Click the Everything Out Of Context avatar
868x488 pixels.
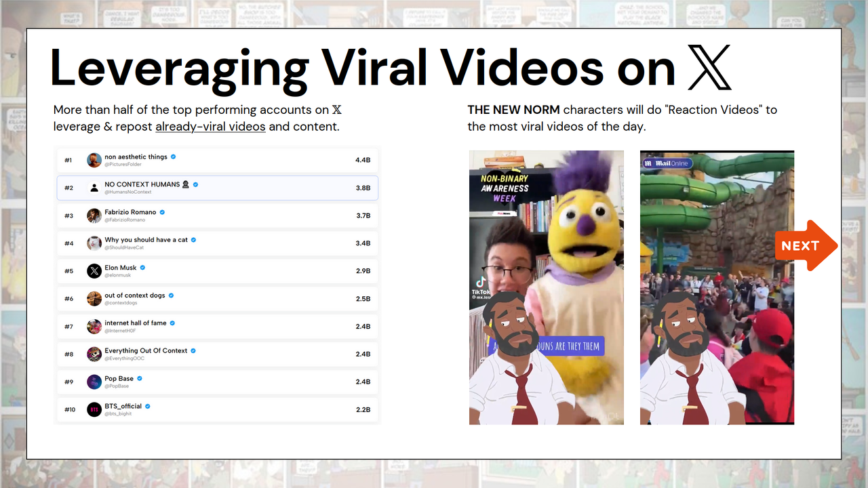(x=94, y=354)
